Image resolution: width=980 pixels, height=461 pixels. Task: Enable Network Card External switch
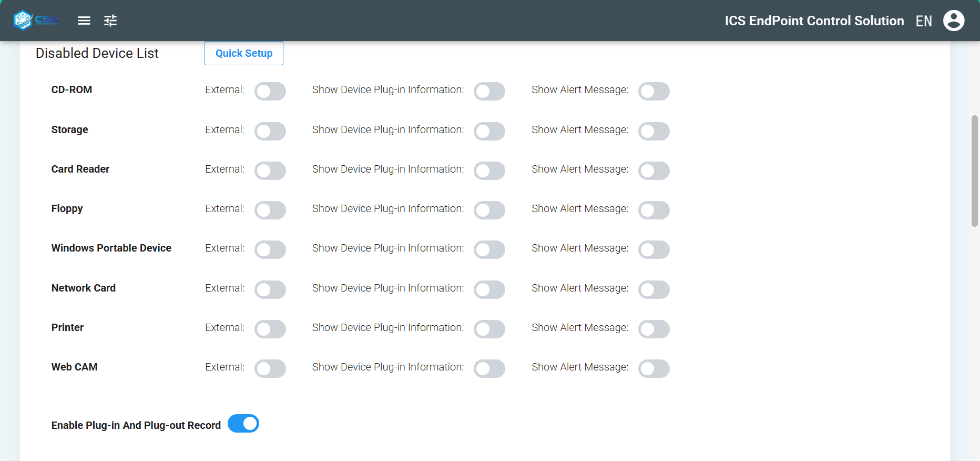pyautogui.click(x=270, y=289)
